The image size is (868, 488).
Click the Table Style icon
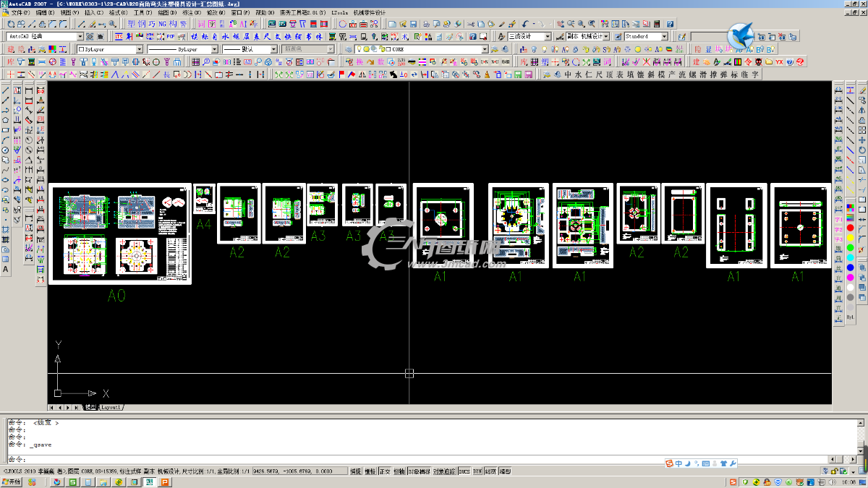pyautogui.click(x=618, y=36)
